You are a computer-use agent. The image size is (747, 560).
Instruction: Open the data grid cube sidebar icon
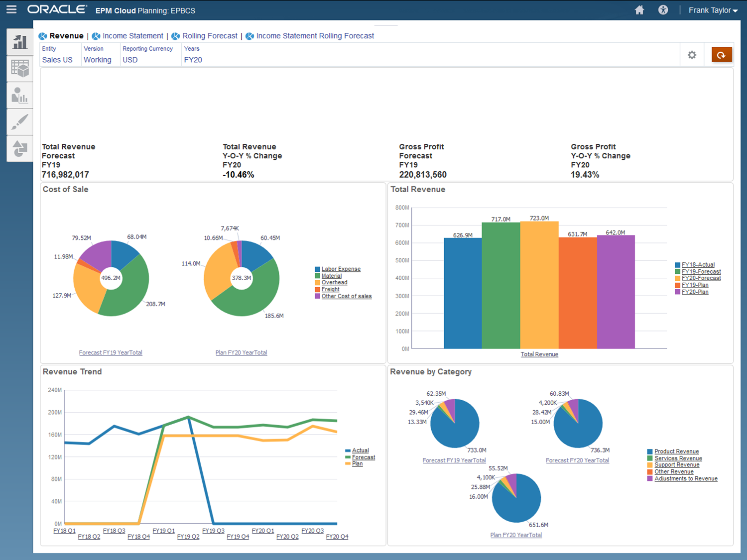pyautogui.click(x=20, y=69)
